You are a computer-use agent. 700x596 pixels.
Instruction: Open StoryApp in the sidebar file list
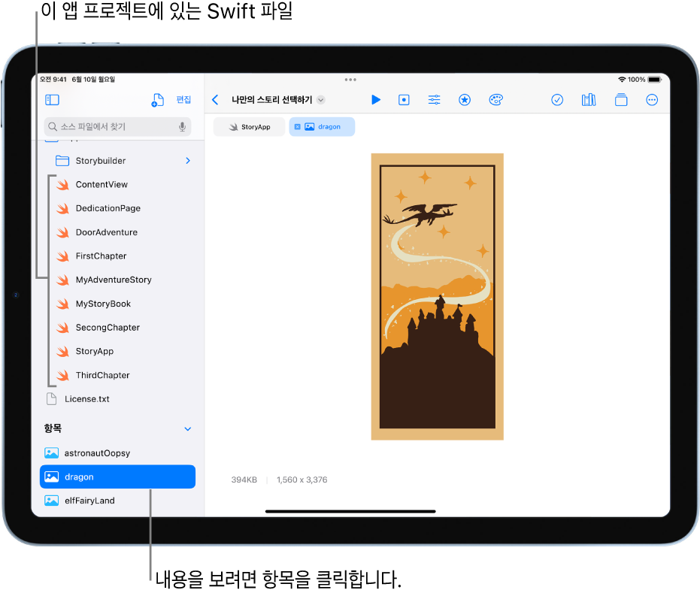click(117, 351)
